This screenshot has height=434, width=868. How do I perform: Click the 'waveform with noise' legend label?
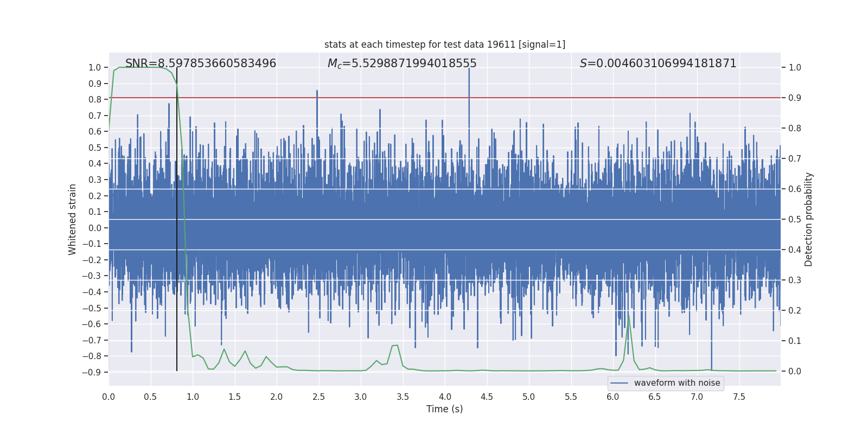tap(677, 383)
